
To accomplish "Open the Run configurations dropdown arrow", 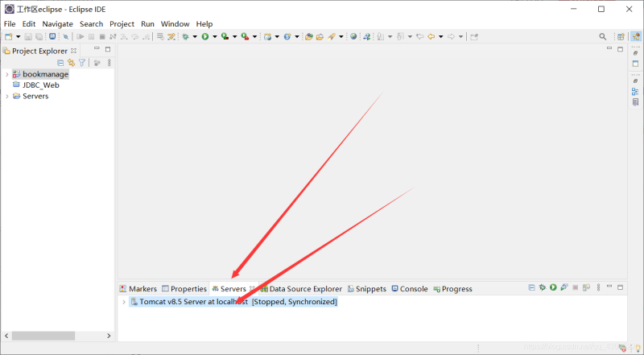I will click(x=214, y=36).
